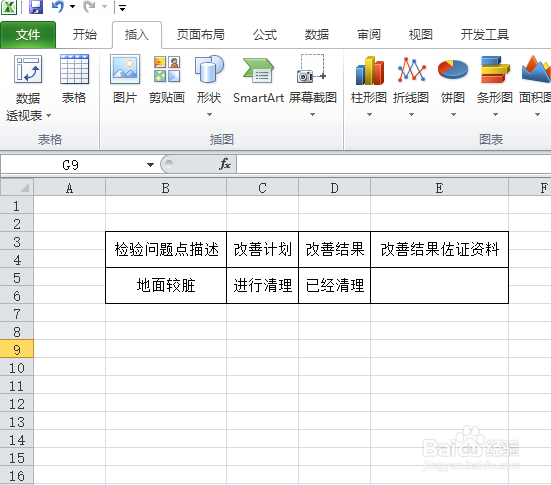Open Customize Quick Access Toolbar dropdown
The height and width of the screenshot is (485, 551).
point(122,7)
